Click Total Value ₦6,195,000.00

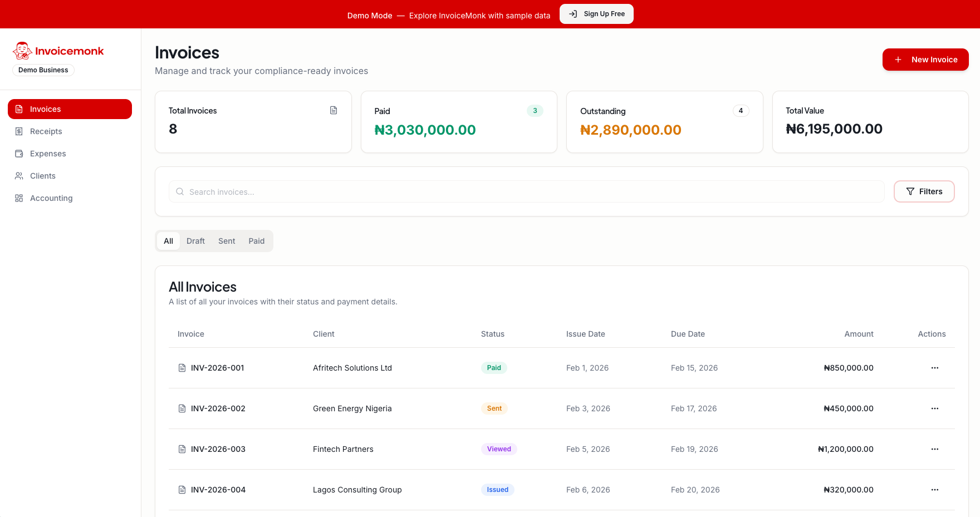(834, 129)
